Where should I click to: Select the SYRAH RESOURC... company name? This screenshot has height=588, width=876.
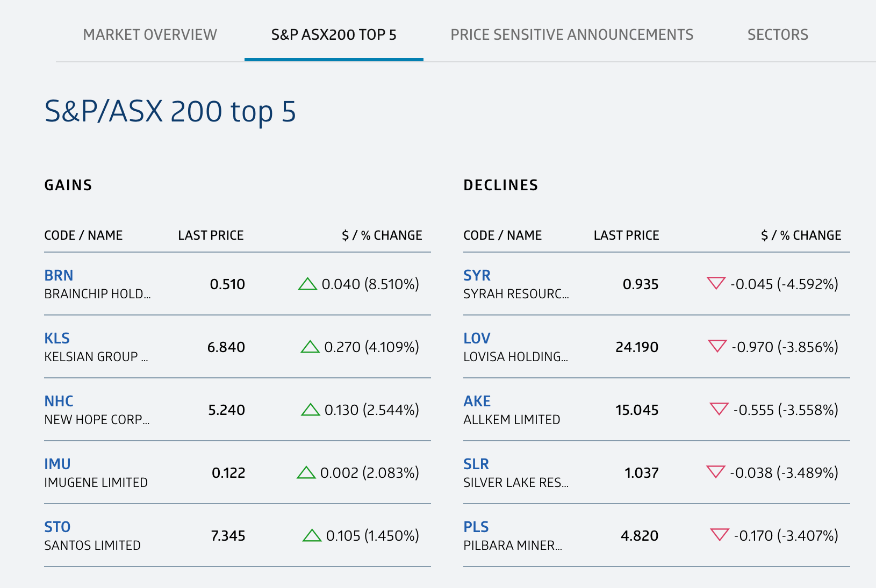coord(516,294)
